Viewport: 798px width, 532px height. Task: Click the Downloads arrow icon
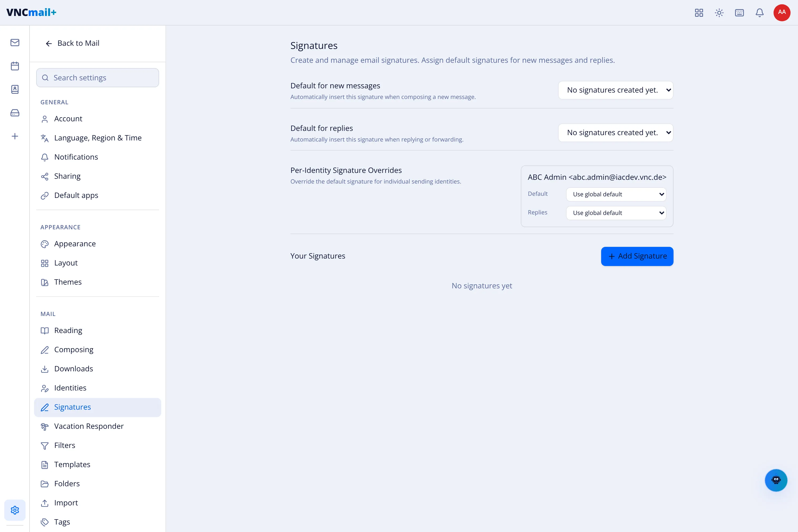coord(44,369)
